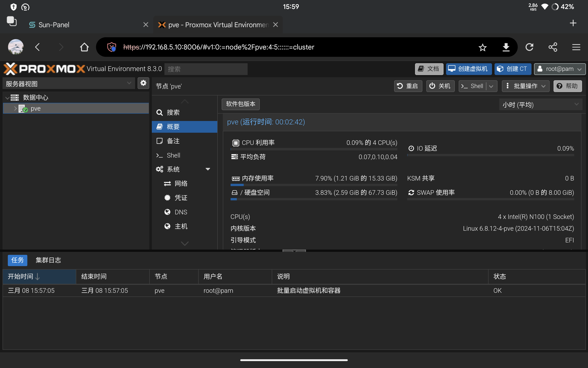This screenshot has height=368, width=588.
Task: Open browser home page icon
Action: click(x=84, y=47)
